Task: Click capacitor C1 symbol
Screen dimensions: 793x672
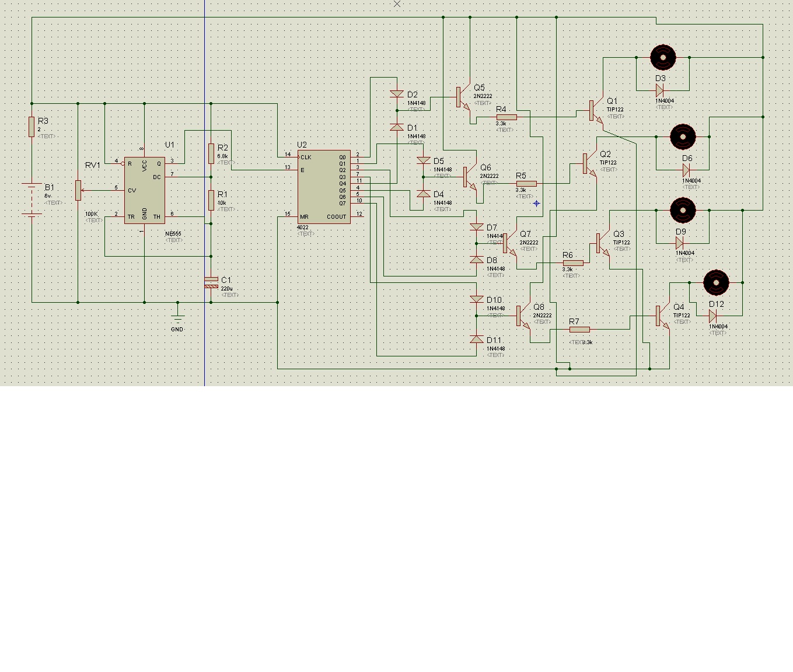Action: pos(211,282)
